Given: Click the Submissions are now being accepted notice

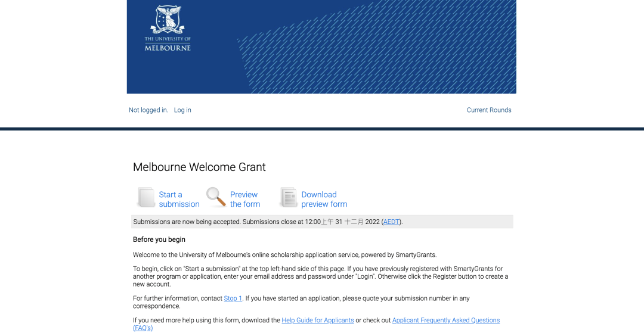Looking at the screenshot, I should click(322, 222).
